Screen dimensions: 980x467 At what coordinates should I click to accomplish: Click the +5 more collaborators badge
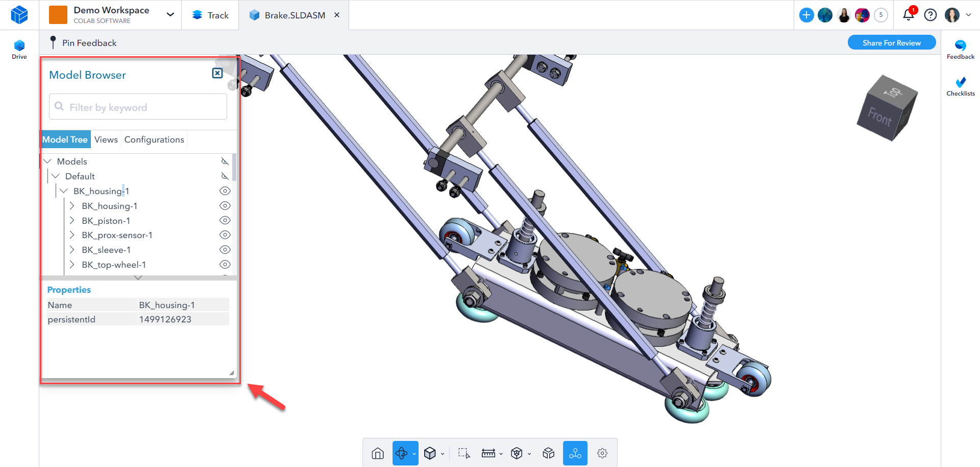(x=881, y=15)
